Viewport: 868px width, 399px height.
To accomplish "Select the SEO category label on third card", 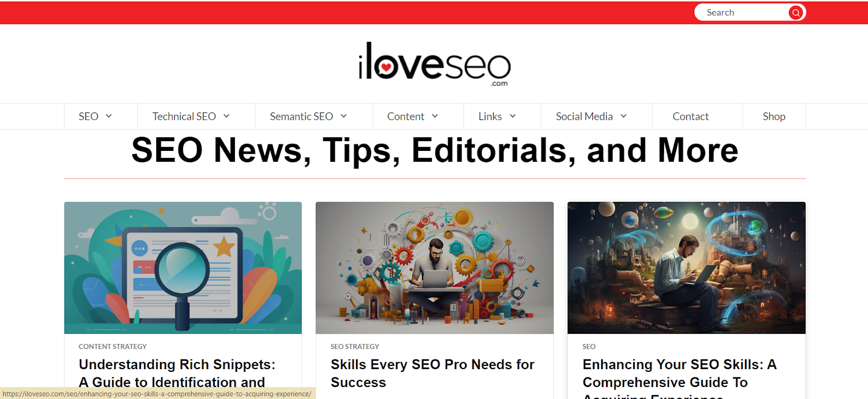I will [589, 346].
